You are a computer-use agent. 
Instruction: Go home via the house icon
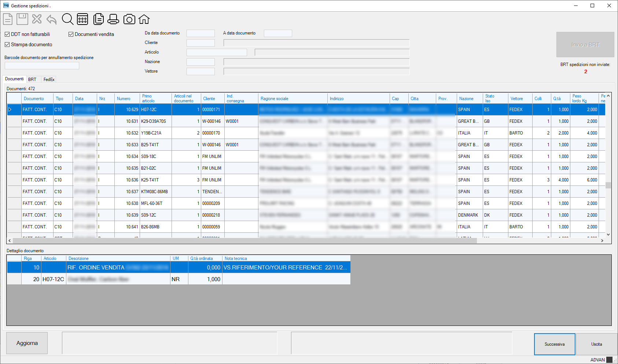pos(144,19)
